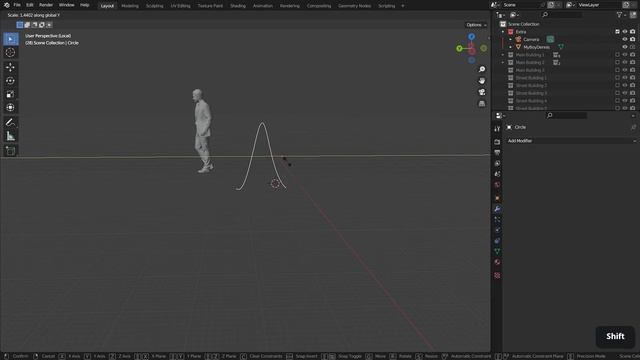This screenshot has width=640, height=360.
Task: Open the View Layer properties tab
Action: (x=497, y=163)
